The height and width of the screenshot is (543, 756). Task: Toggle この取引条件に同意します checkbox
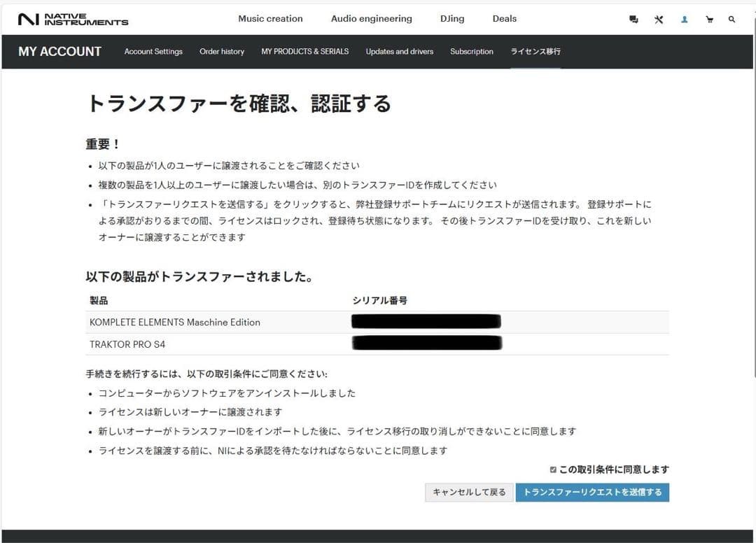(553, 470)
